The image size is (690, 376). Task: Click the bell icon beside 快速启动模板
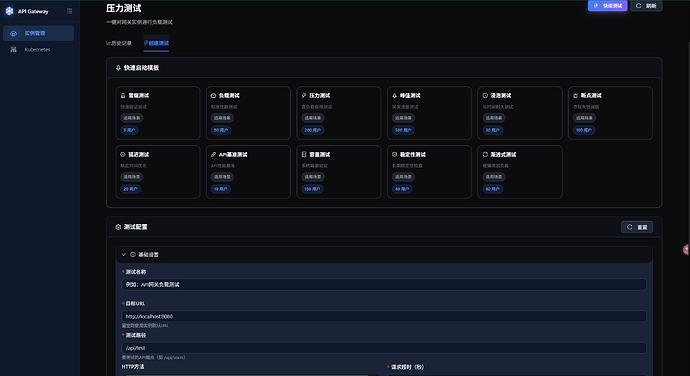[x=118, y=68]
